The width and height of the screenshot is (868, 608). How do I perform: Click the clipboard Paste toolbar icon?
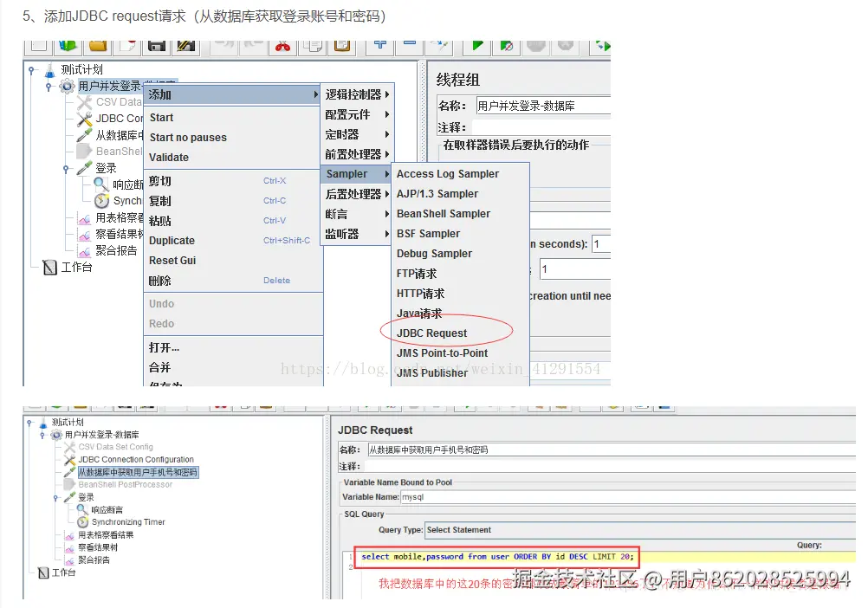click(x=342, y=45)
